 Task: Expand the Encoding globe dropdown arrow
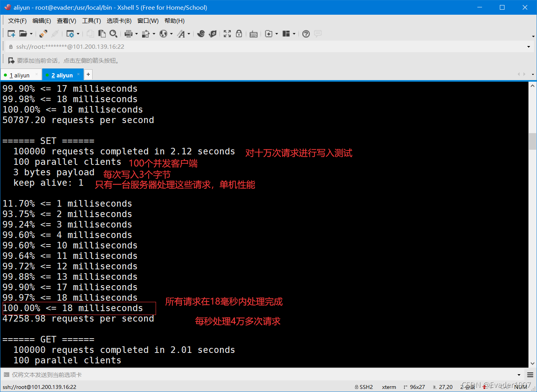click(171, 34)
